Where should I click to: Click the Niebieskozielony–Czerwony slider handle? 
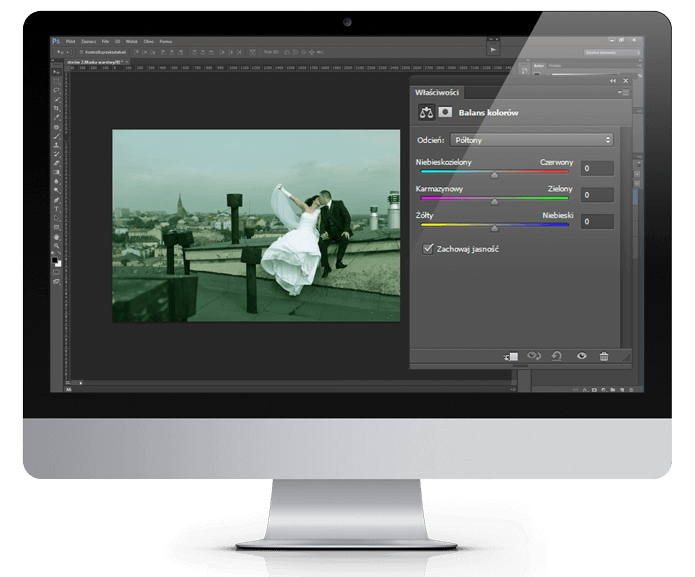point(493,174)
